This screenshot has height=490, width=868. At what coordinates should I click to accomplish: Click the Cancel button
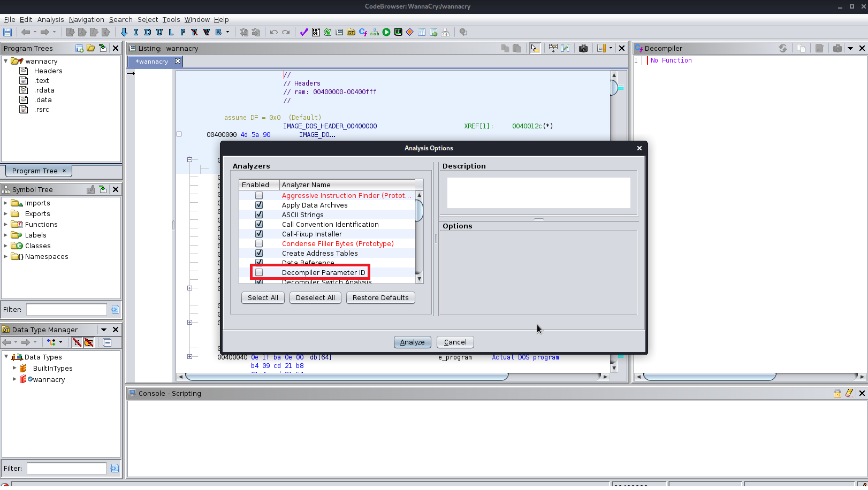click(455, 342)
